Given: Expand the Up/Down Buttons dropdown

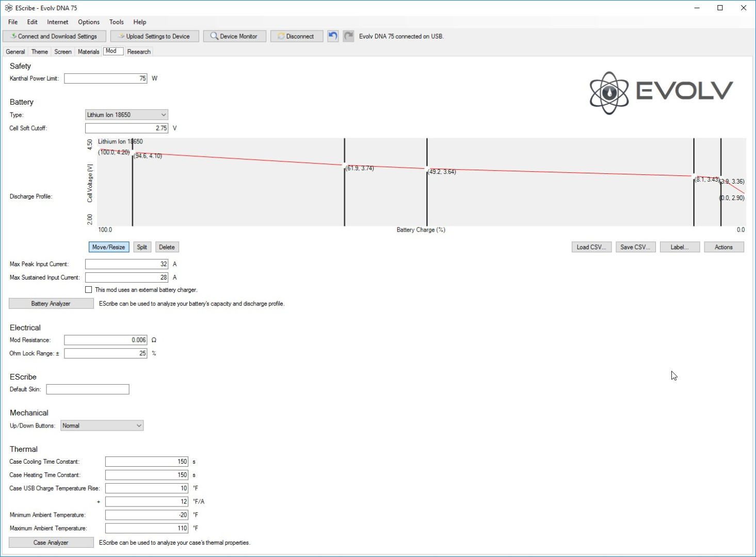Looking at the screenshot, I should (102, 425).
